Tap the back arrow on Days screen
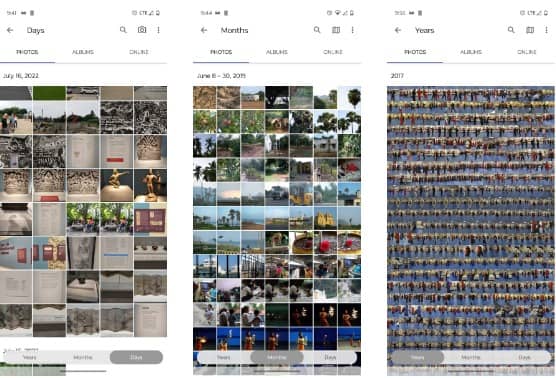 pos(10,30)
